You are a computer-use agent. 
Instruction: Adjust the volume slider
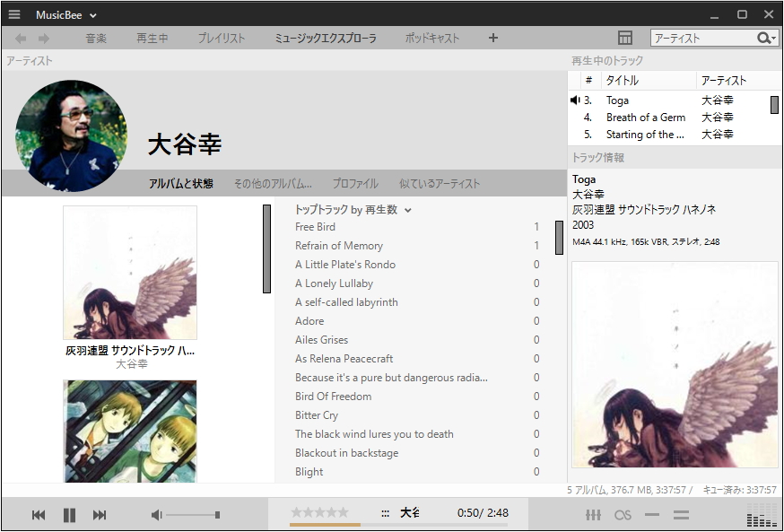pos(194,515)
